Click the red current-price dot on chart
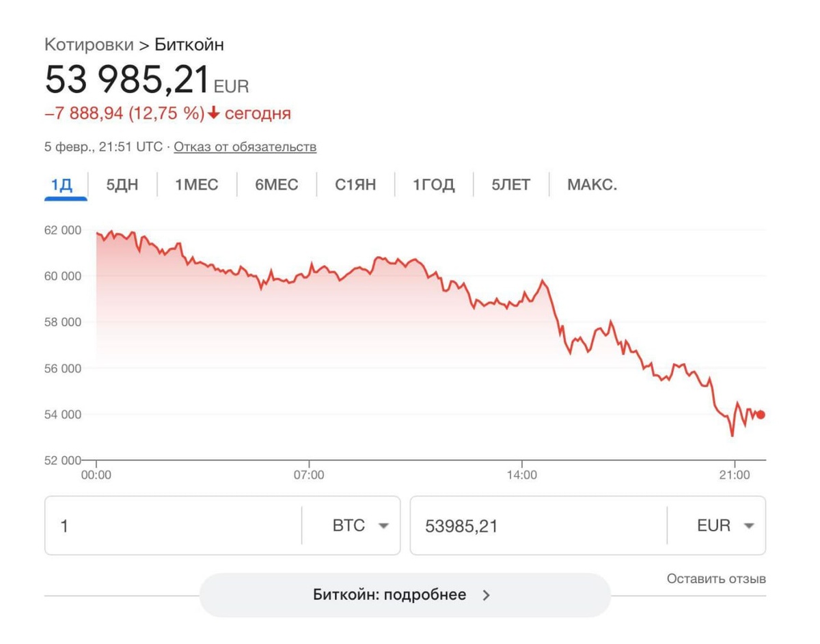This screenshot has width=820, height=644. (761, 415)
